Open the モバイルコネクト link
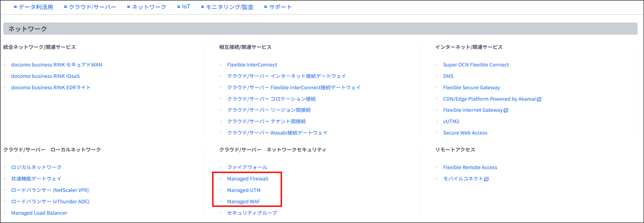 click(463, 179)
